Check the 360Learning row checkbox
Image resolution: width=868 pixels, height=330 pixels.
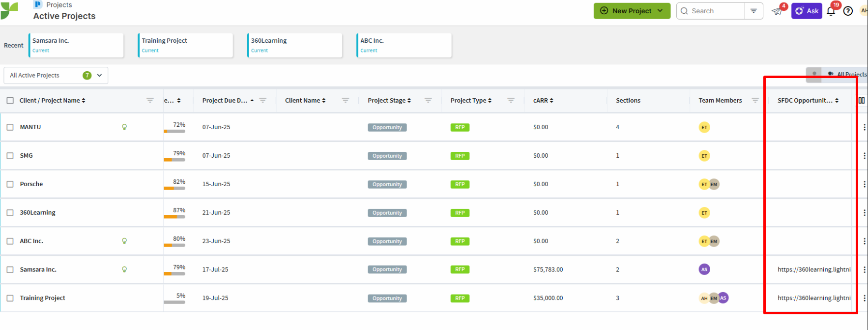10,213
